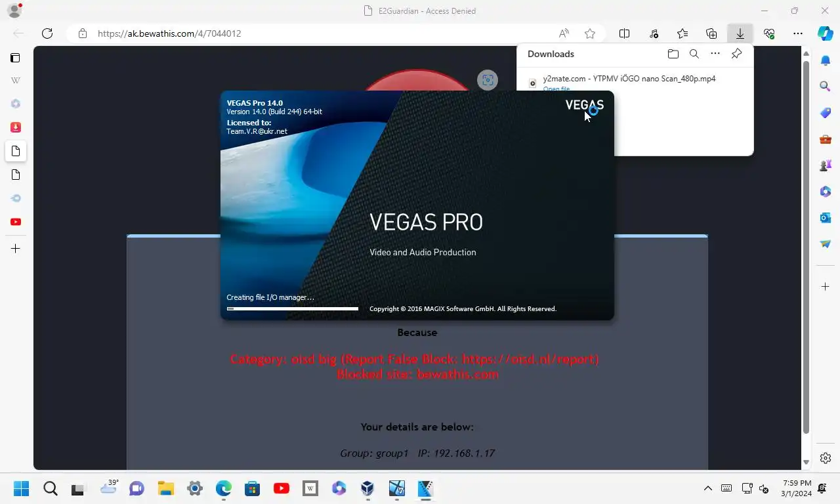Open sidebar Games chess icon

click(x=826, y=165)
